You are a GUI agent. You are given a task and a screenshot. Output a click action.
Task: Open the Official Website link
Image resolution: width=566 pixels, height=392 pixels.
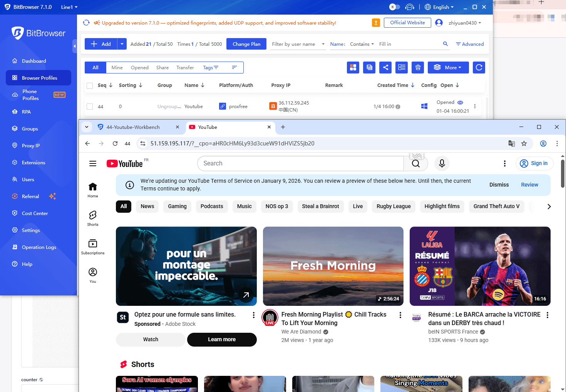point(407,22)
